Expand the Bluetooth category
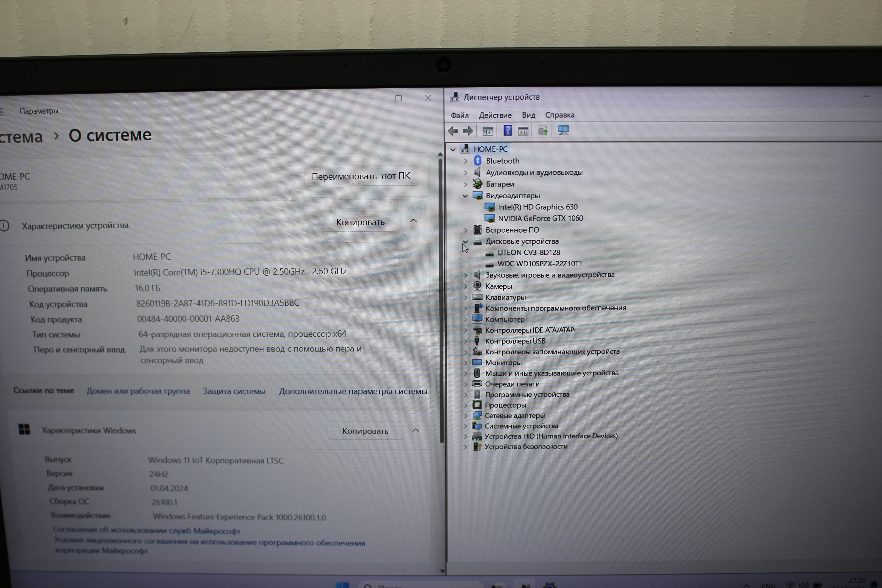882x588 pixels. pyautogui.click(x=465, y=161)
